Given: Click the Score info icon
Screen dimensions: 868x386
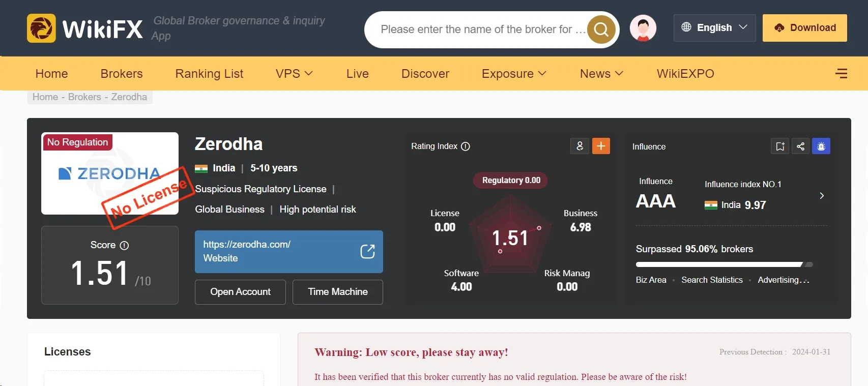Looking at the screenshot, I should point(124,246).
